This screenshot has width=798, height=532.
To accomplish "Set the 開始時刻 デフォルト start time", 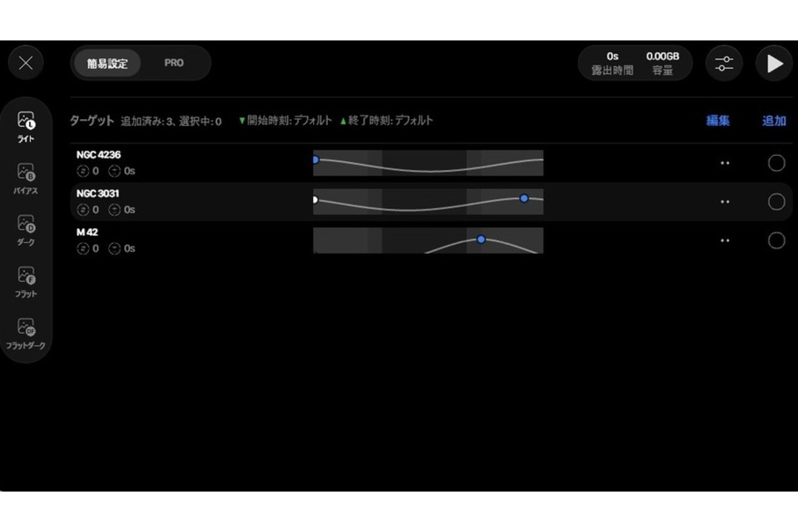I will tap(286, 121).
